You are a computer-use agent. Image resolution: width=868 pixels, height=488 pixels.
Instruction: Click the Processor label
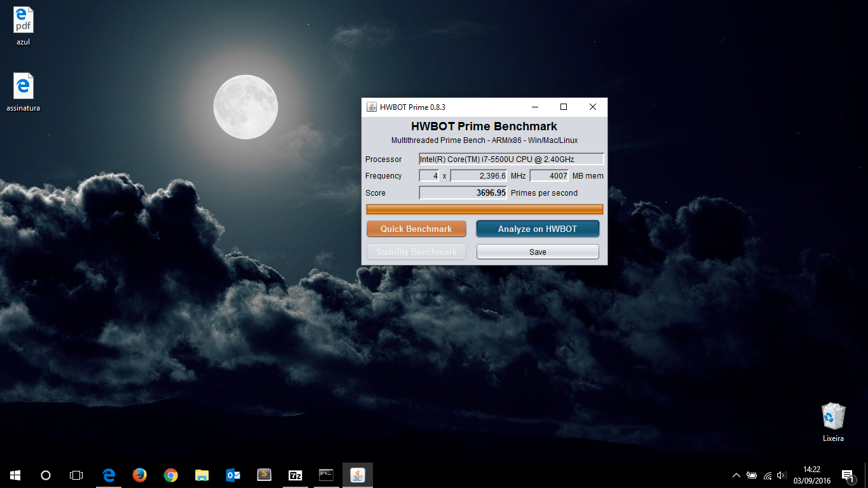(384, 159)
